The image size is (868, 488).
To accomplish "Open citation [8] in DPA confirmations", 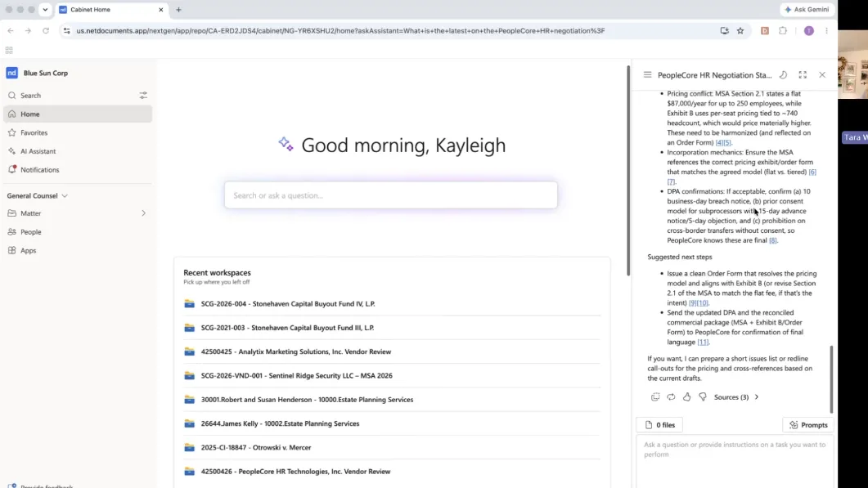I will coord(773,240).
